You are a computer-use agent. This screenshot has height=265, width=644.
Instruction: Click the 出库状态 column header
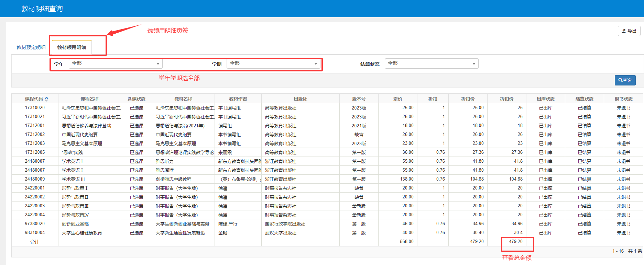546,99
